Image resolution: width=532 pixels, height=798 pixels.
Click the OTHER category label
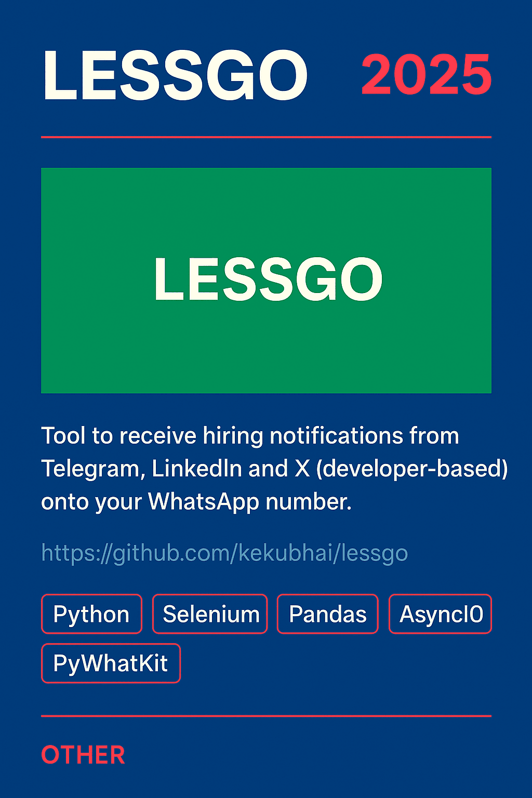coord(83,755)
